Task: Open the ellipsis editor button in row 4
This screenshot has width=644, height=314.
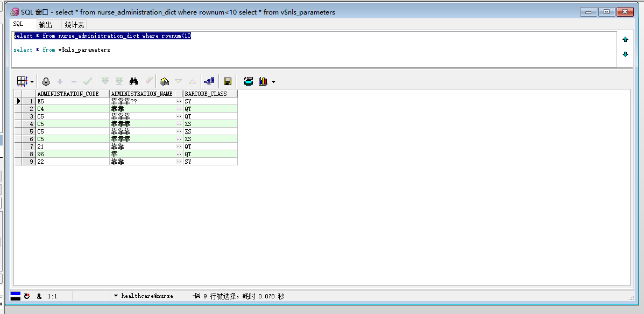Action: 179,124
